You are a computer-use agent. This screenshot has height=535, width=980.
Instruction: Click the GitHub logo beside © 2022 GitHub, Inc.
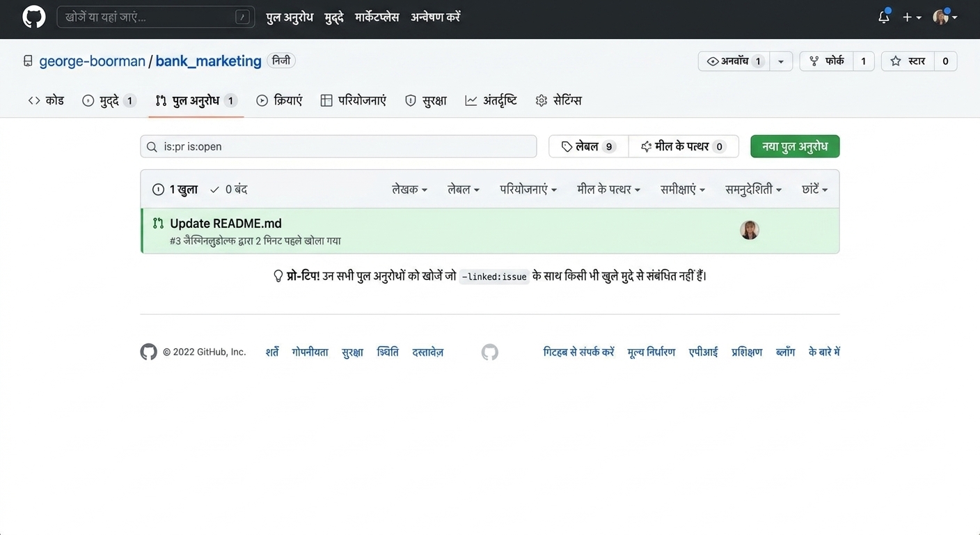coord(149,352)
